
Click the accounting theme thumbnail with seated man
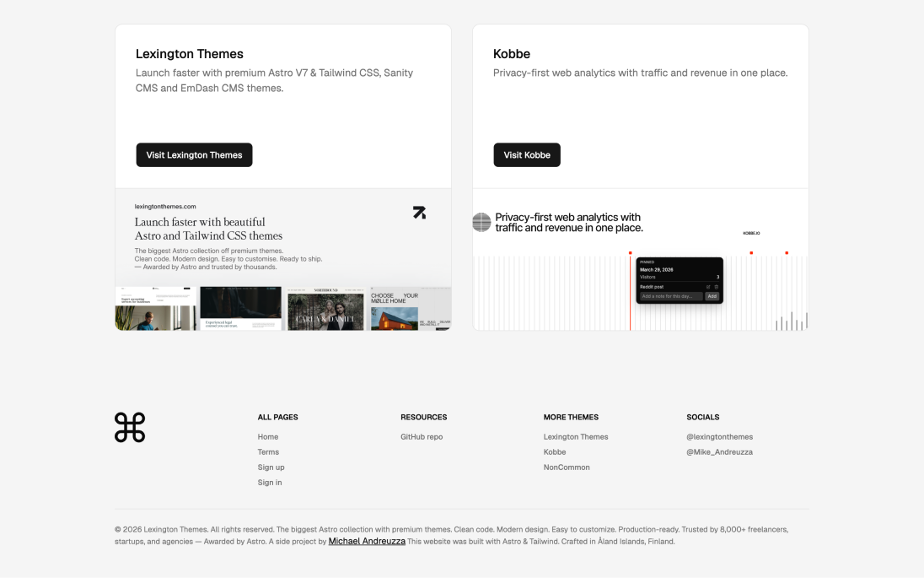156,309
